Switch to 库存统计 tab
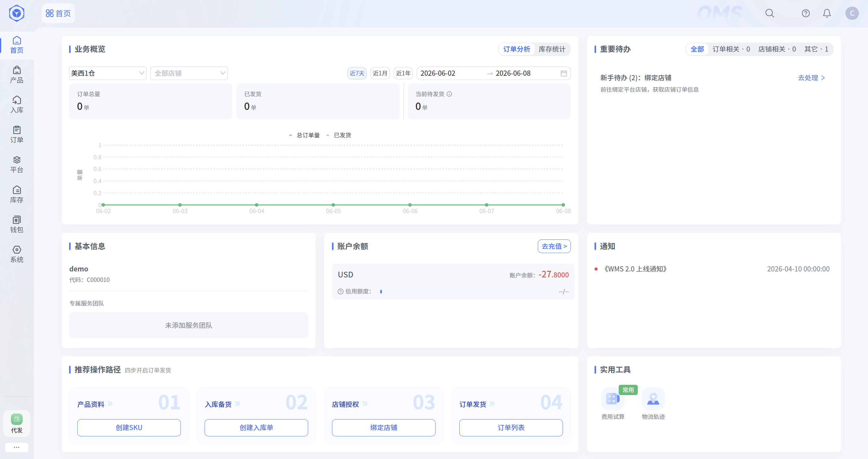Viewport: 868px width, 459px height. pyautogui.click(x=552, y=49)
